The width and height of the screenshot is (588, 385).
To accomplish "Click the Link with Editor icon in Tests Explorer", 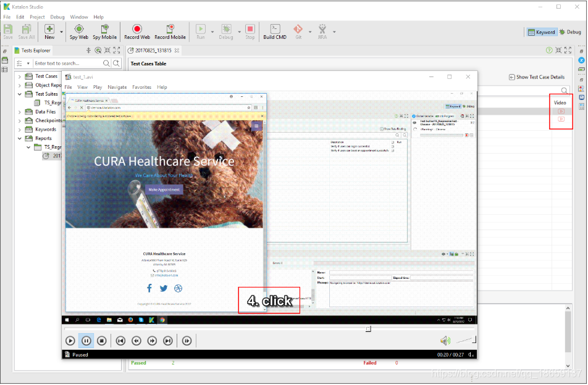I will 98,50.
